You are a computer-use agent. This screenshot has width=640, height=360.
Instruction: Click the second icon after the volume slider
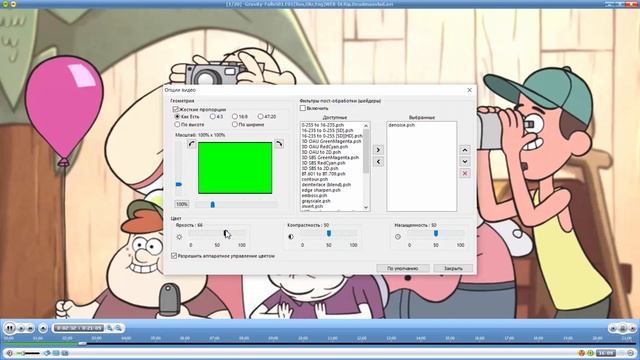tap(56, 353)
